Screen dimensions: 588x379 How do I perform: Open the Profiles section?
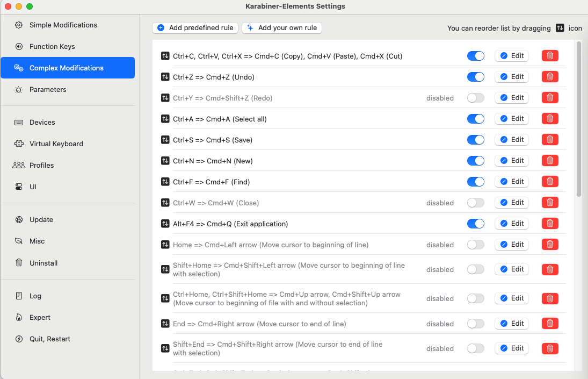68,165
